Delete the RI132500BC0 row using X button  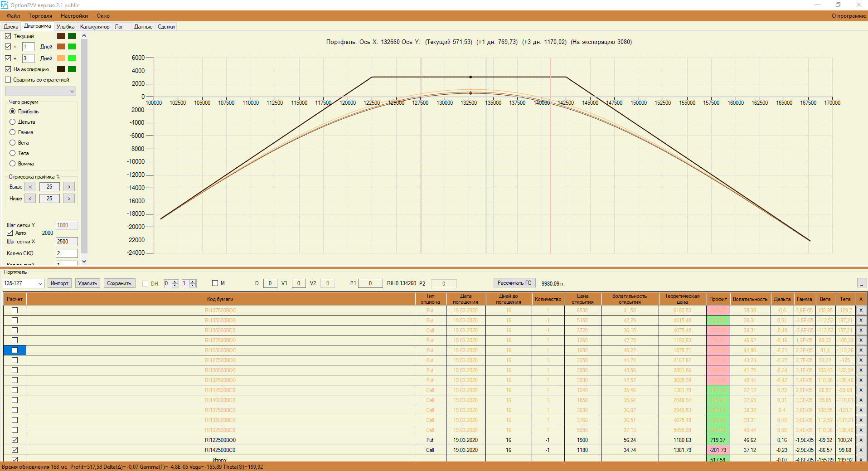(861, 430)
